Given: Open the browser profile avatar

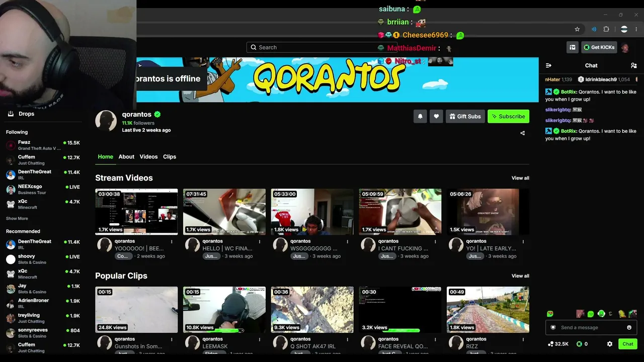Looking at the screenshot, I should [x=624, y=29].
